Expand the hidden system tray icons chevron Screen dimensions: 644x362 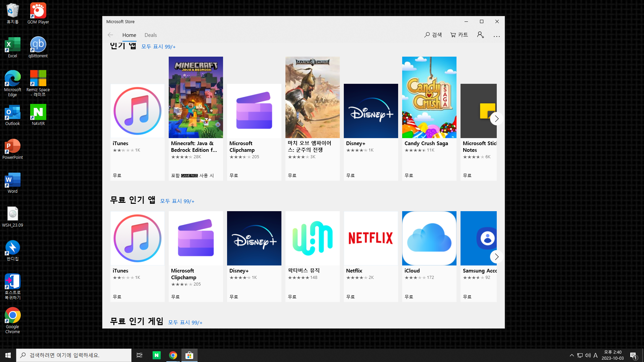pos(572,355)
